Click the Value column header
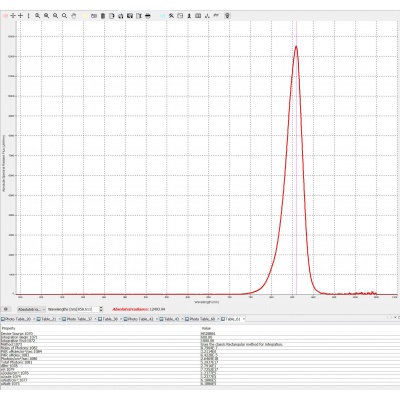 click(x=206, y=328)
